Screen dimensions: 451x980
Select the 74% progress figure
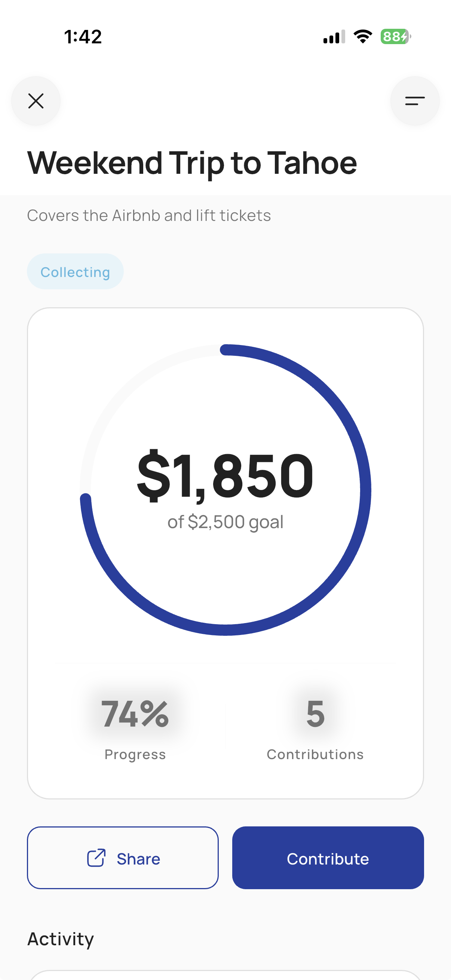pos(135,714)
